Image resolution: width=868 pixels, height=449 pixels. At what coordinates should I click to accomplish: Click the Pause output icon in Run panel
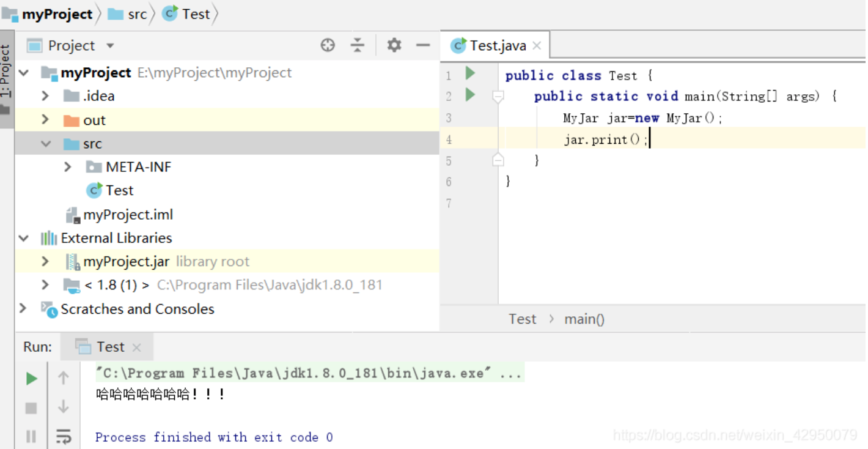pyautogui.click(x=31, y=436)
